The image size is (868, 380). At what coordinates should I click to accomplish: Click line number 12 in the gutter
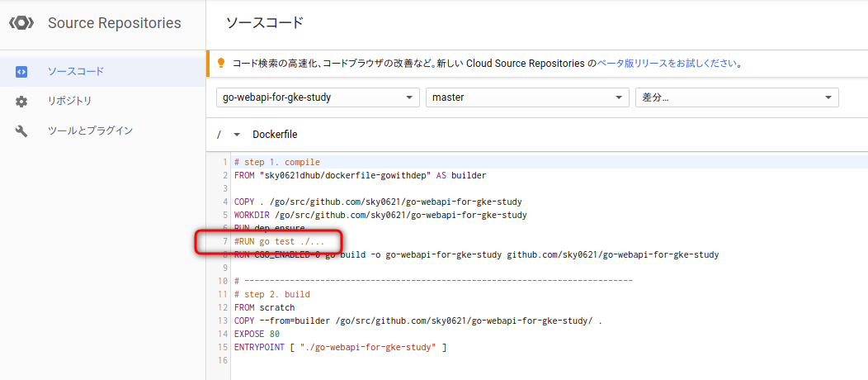click(x=223, y=307)
